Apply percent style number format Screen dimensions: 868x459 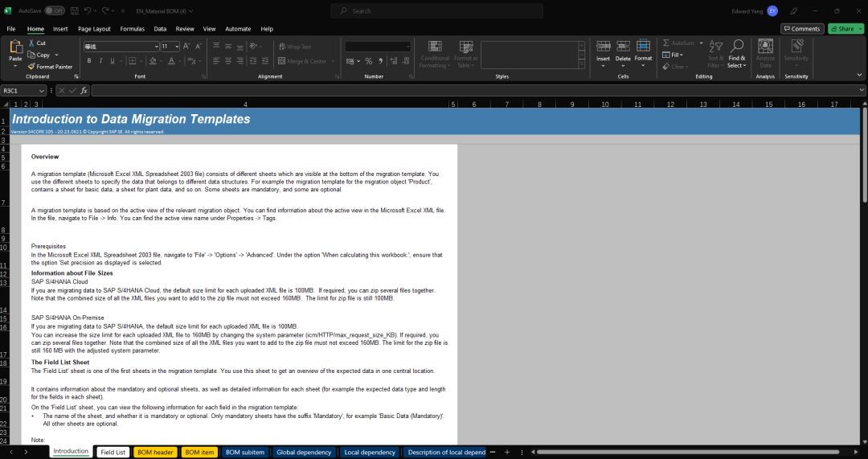coord(369,61)
